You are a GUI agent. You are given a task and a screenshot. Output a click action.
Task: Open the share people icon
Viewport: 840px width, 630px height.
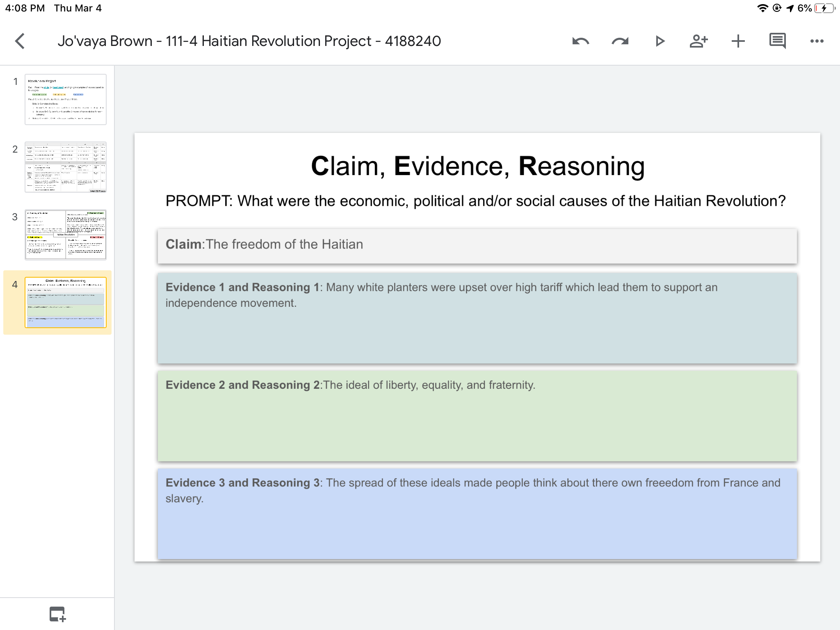pyautogui.click(x=698, y=41)
